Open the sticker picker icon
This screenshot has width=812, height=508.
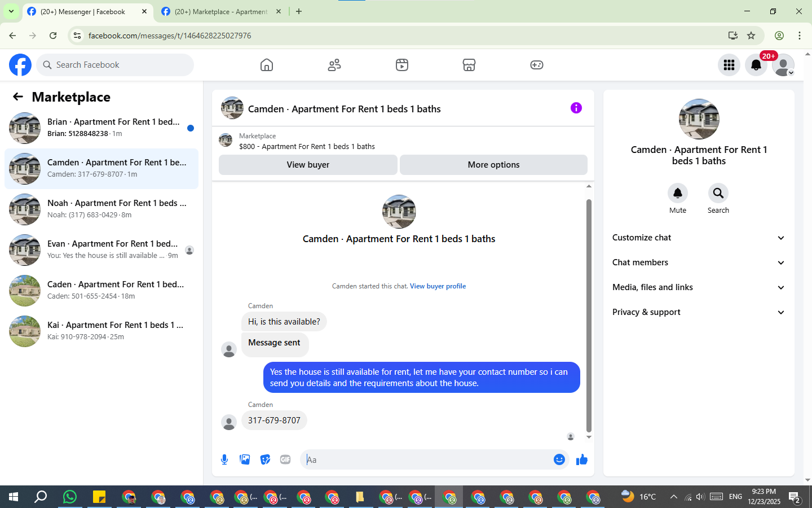[x=265, y=459]
